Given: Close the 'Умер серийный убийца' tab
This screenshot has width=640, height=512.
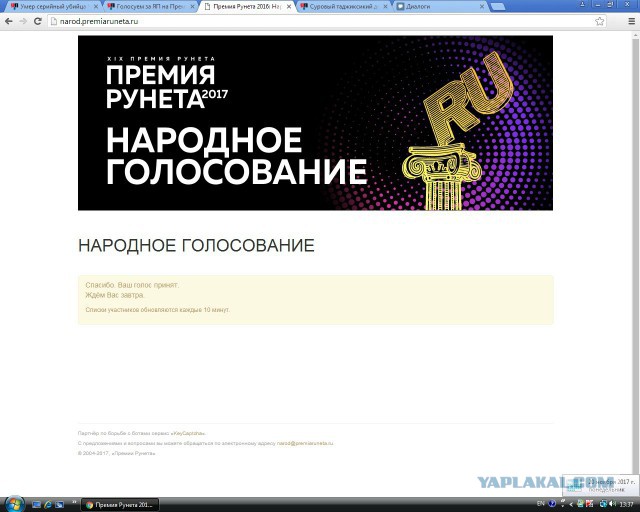Looking at the screenshot, I should click(x=96, y=7).
